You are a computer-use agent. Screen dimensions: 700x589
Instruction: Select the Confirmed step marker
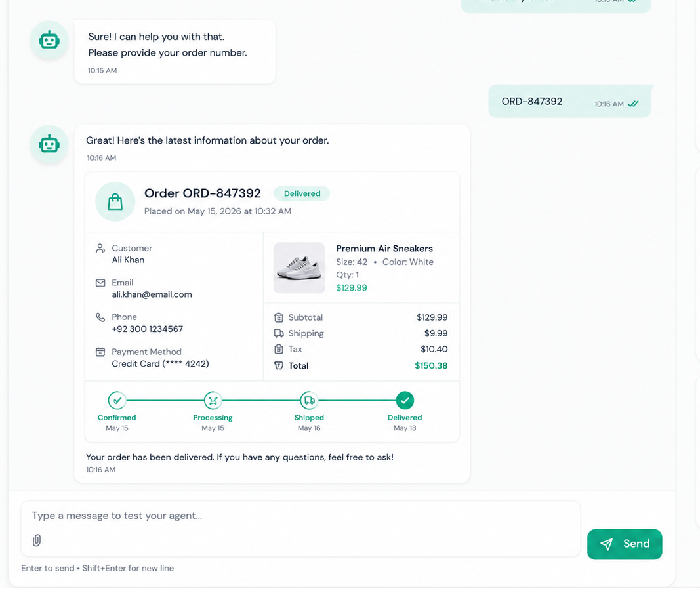117,400
